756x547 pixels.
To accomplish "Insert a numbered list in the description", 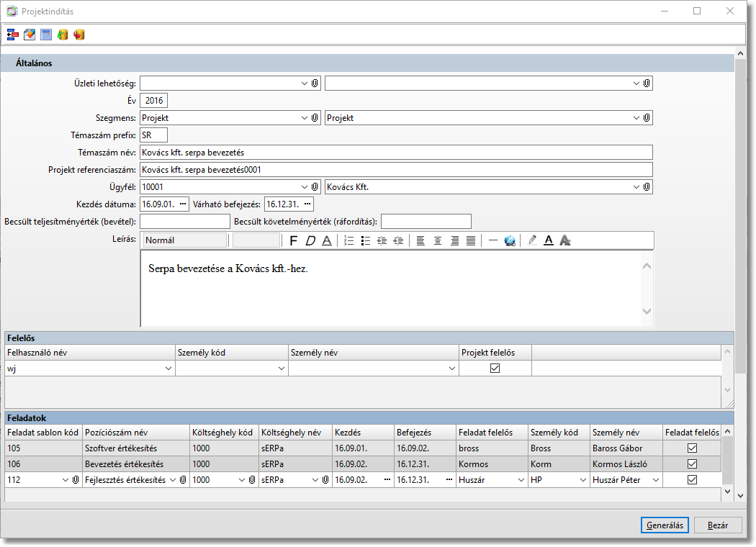I will tap(349, 240).
